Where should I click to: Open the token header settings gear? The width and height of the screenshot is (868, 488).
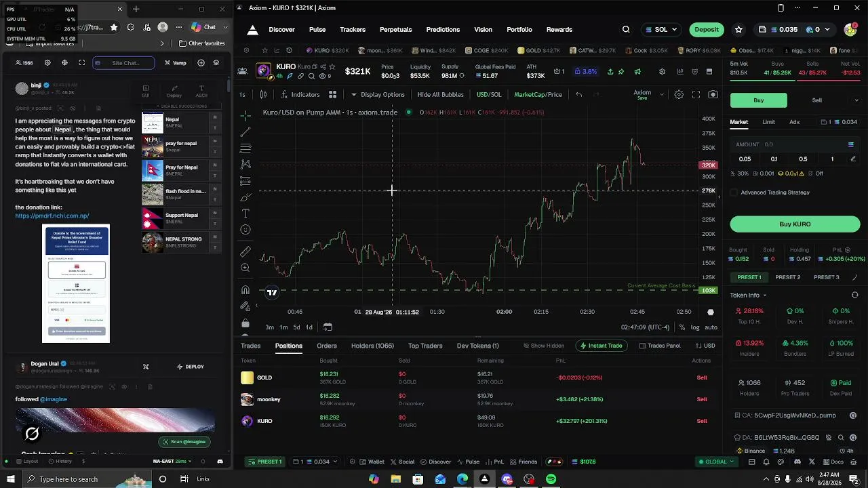(x=663, y=72)
